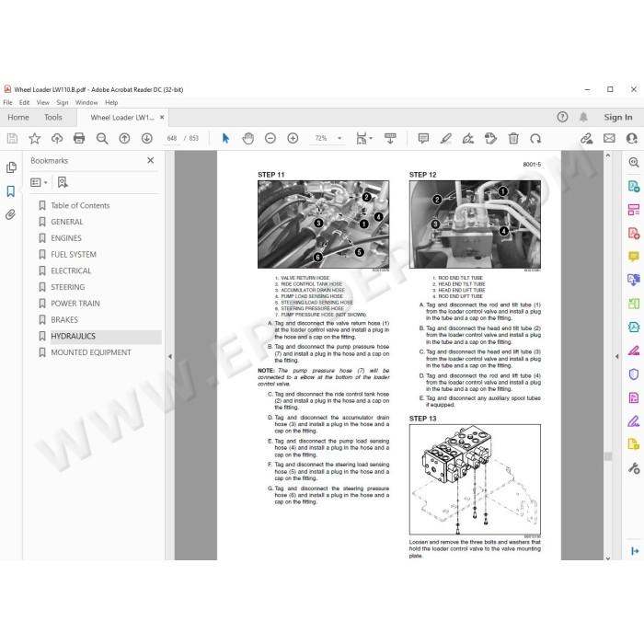Open the Window menu
The image size is (644, 644).
coord(86,103)
